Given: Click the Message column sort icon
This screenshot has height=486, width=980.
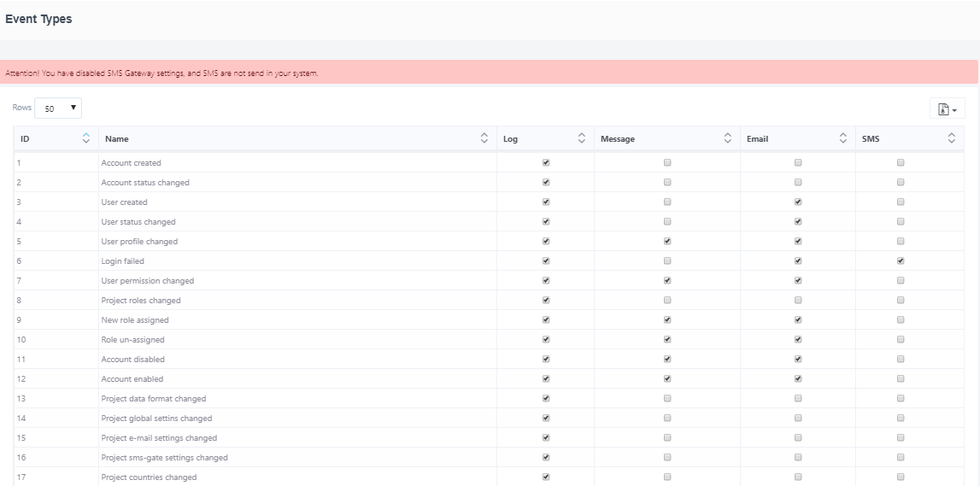Looking at the screenshot, I should pos(728,138).
